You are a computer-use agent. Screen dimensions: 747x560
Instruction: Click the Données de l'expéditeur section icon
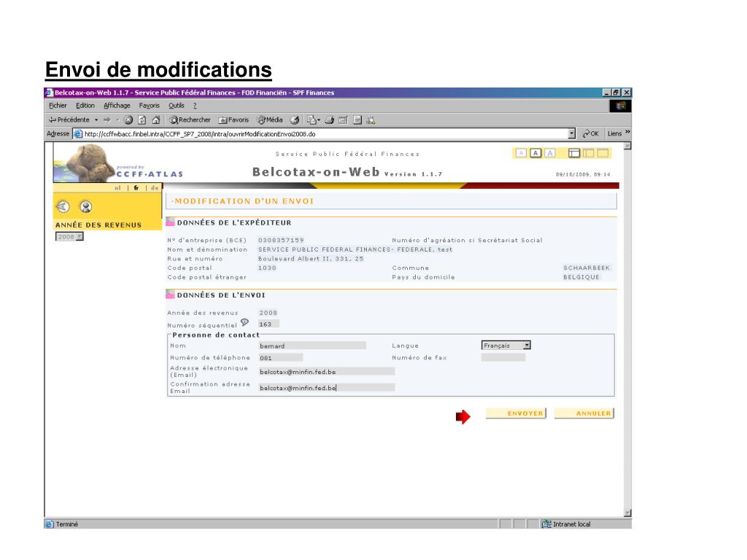pos(170,222)
